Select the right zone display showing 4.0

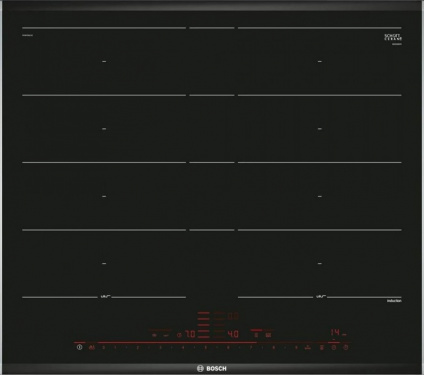pyautogui.click(x=233, y=334)
